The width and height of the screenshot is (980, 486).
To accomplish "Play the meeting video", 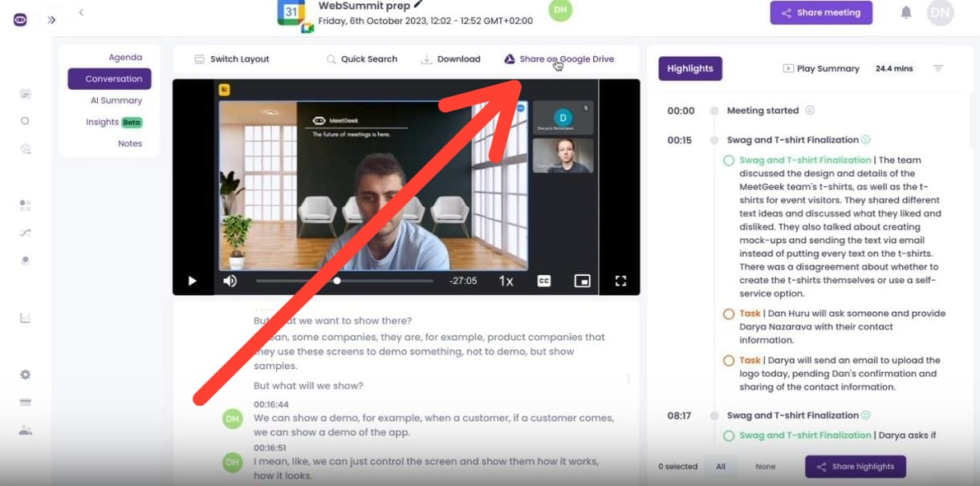I will pyautogui.click(x=193, y=281).
